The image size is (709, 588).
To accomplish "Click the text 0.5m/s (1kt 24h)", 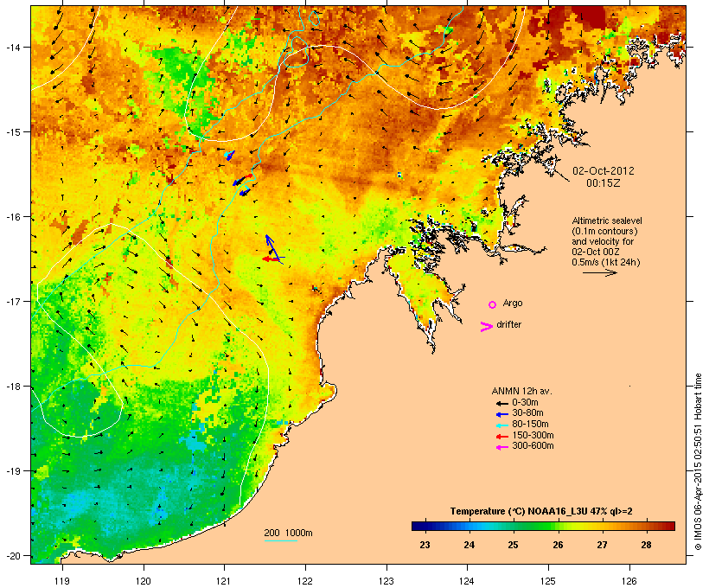I will [606, 262].
